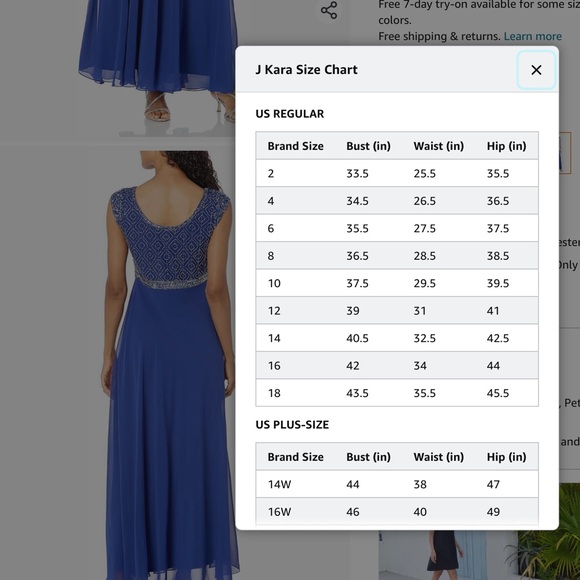Screen dimensions: 580x580
Task: Click the US REGULAR heading
Action: tap(290, 114)
